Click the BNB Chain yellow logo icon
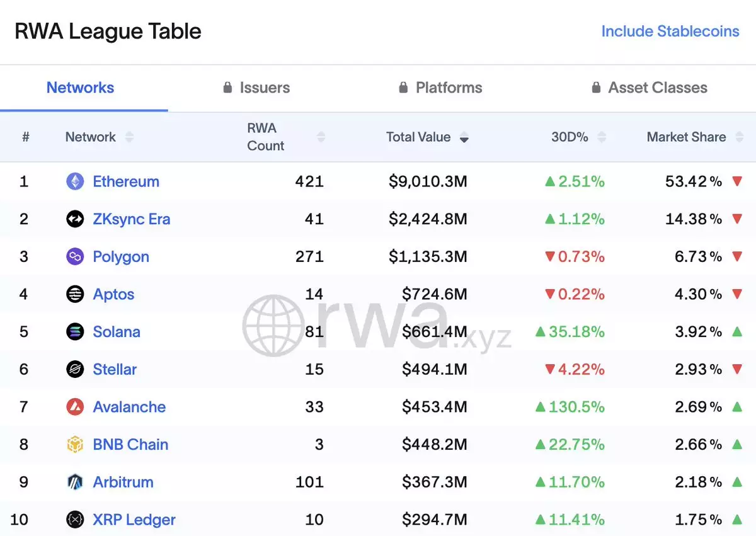This screenshot has height=536, width=756. click(75, 445)
